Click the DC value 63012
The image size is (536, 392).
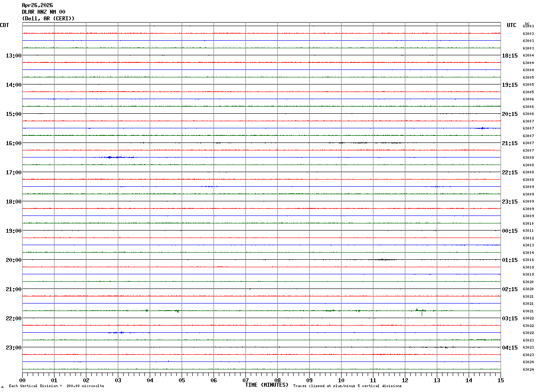(x=528, y=238)
